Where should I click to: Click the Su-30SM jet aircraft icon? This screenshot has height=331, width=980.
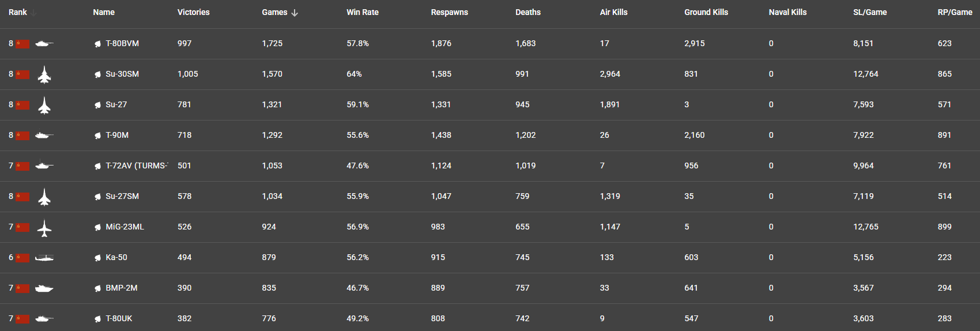(44, 74)
